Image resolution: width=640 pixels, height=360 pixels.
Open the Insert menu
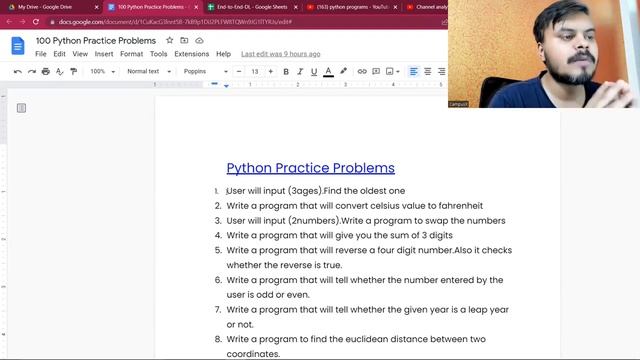[104, 54]
